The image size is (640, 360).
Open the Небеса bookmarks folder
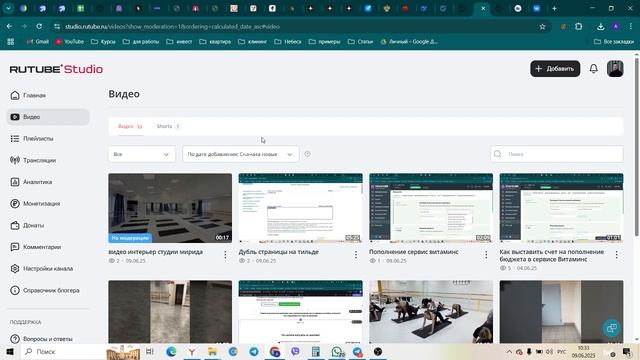[x=288, y=42]
